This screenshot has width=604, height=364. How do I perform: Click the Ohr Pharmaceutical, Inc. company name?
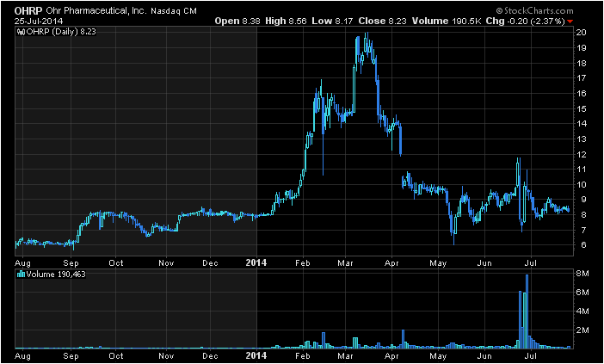click(96, 11)
